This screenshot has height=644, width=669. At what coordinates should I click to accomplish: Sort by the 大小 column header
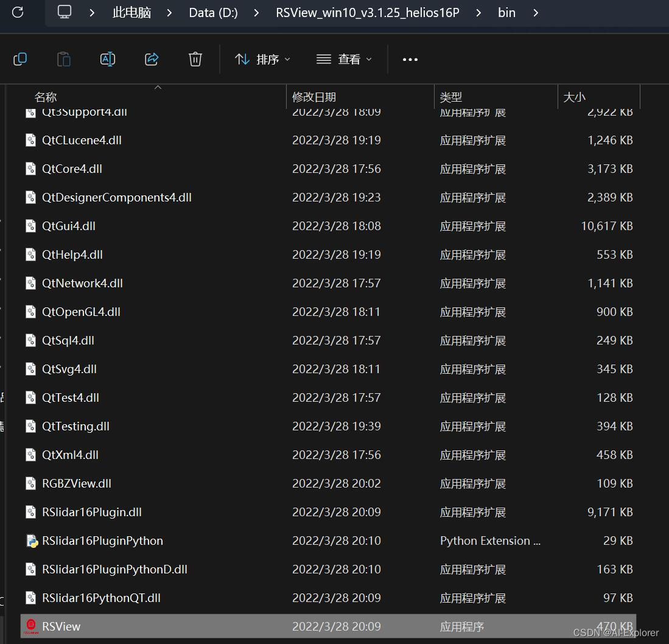click(574, 97)
